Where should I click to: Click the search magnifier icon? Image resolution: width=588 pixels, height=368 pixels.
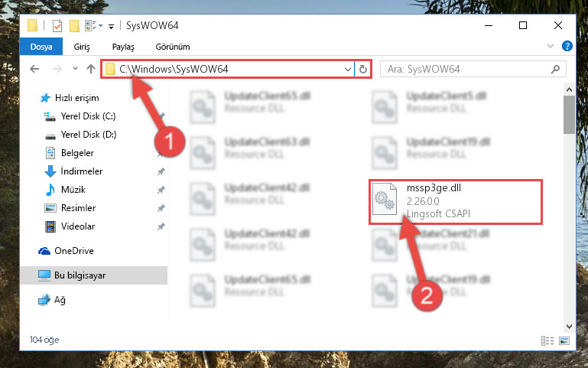click(x=555, y=69)
